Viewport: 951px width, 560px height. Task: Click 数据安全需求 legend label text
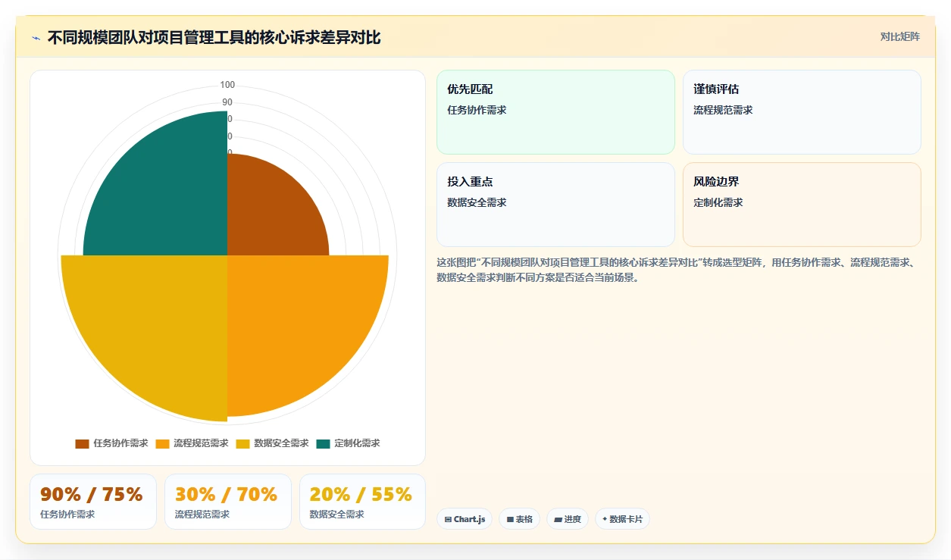click(x=281, y=443)
